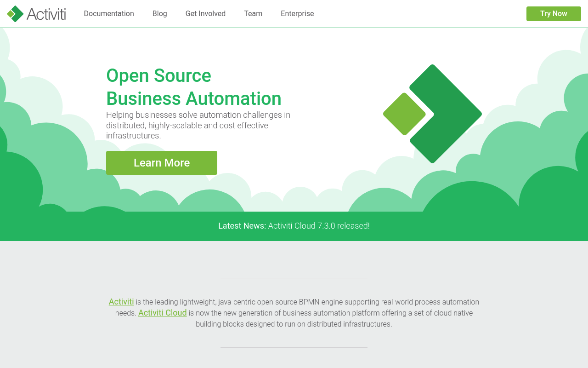
Task: Follow the Activiti Cloud link in the paragraph
Action: (163, 313)
